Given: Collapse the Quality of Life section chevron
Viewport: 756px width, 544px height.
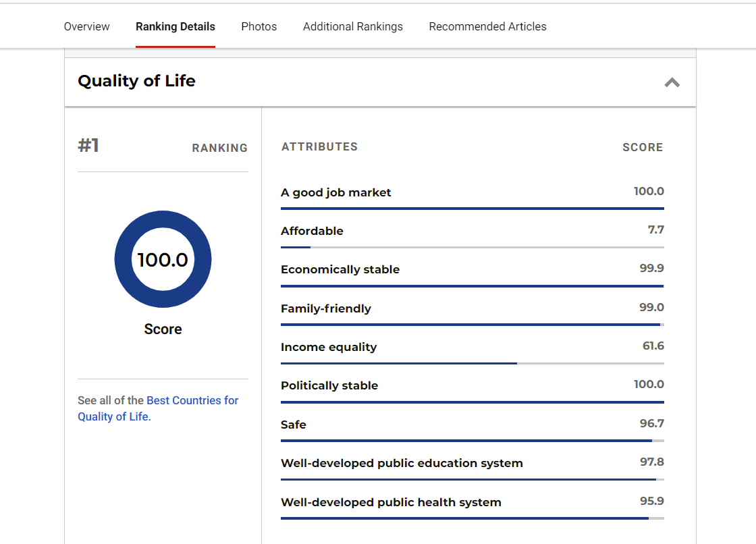Looking at the screenshot, I should pyautogui.click(x=672, y=82).
